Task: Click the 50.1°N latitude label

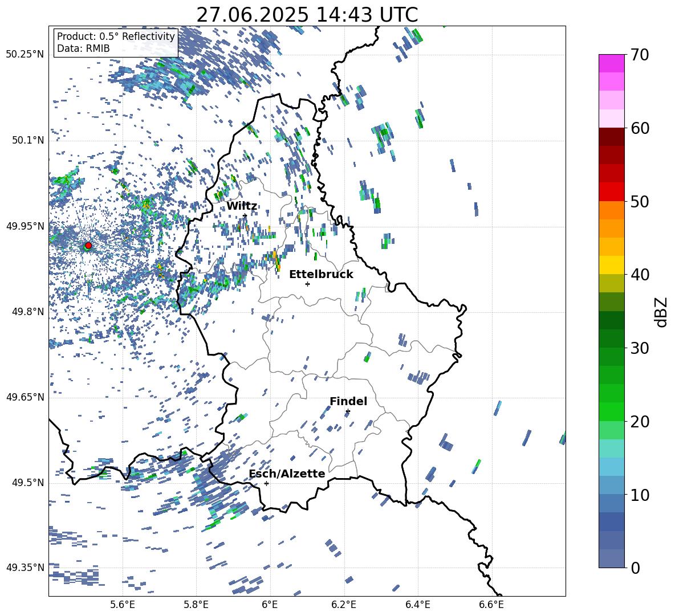Action: pyautogui.click(x=27, y=140)
